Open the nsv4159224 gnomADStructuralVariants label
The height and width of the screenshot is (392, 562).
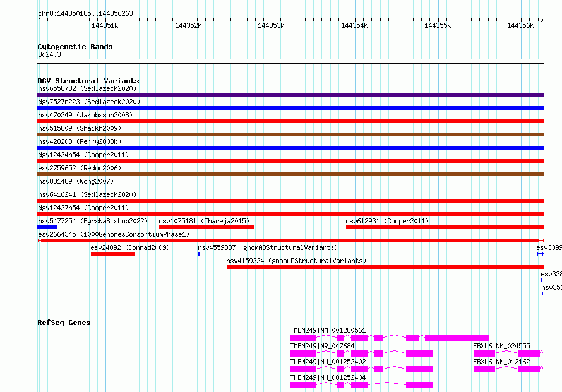(x=296, y=261)
